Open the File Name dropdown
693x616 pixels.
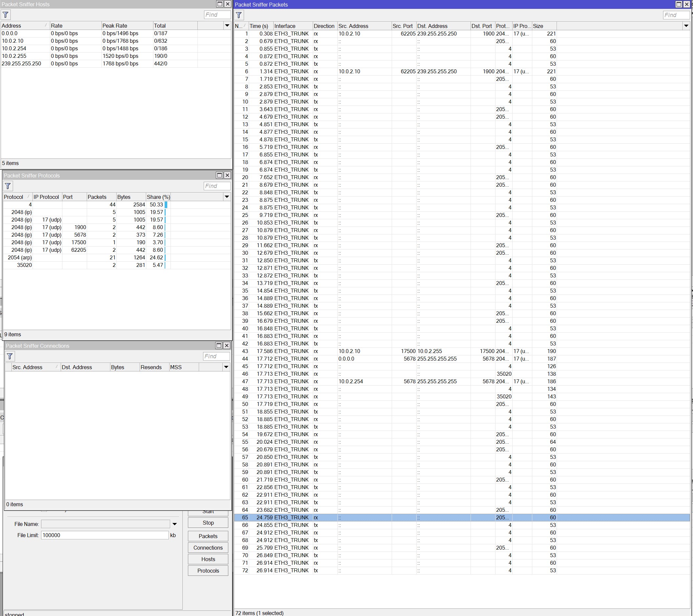pyautogui.click(x=174, y=524)
